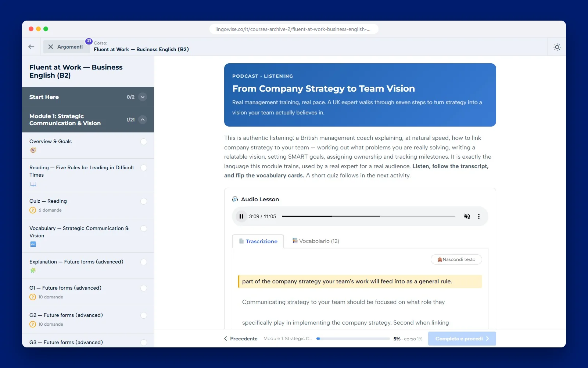Toggle completion circle for Vocabulary — Strategic Communication

pos(144,229)
